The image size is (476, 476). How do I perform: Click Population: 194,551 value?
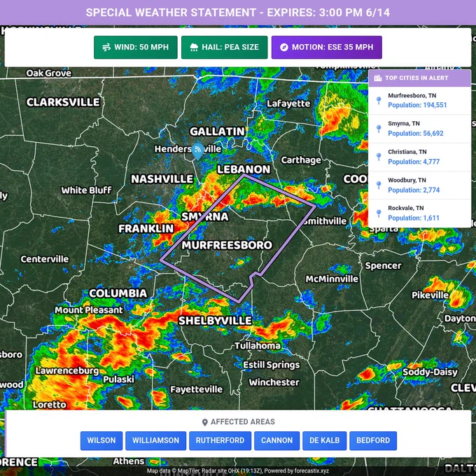pyautogui.click(x=417, y=105)
